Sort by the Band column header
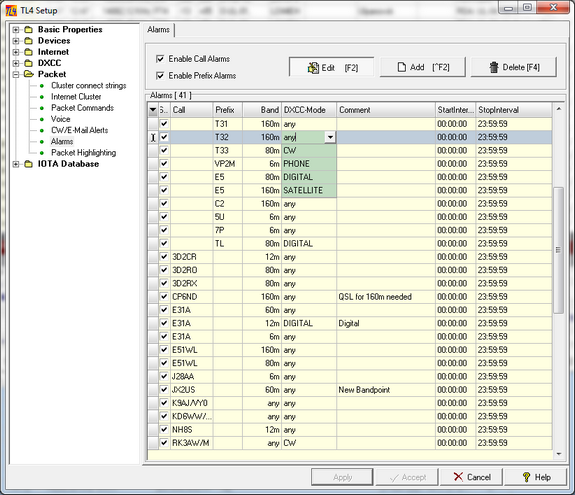 point(261,110)
